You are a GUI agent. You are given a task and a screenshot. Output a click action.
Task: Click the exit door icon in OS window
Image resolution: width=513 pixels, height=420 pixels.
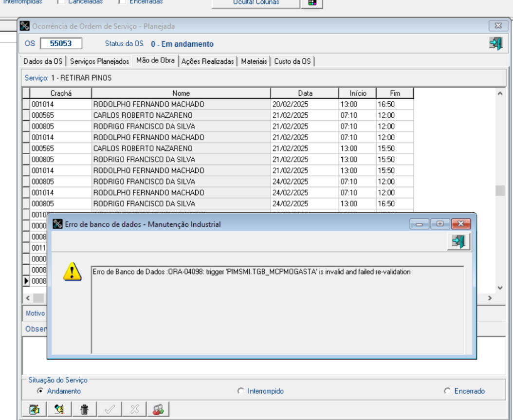[x=495, y=43]
